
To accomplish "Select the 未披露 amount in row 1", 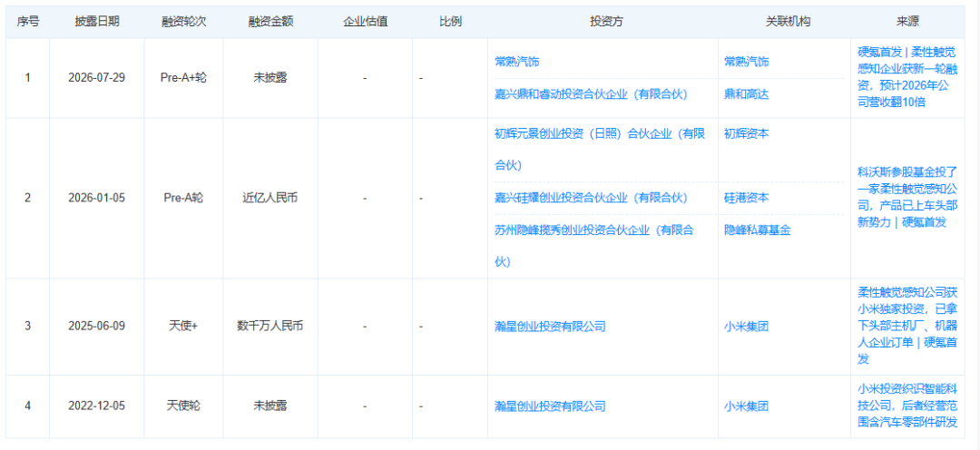I will [x=270, y=78].
